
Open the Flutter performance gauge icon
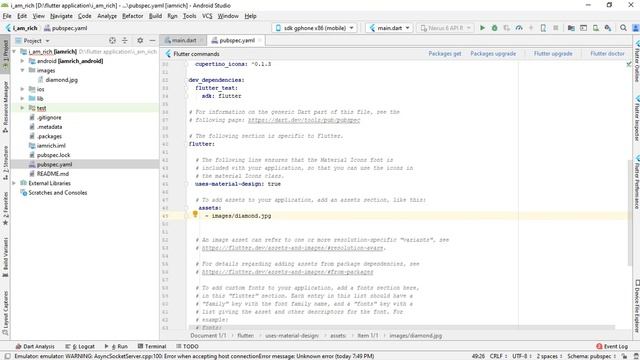pyautogui.click(x=519, y=28)
